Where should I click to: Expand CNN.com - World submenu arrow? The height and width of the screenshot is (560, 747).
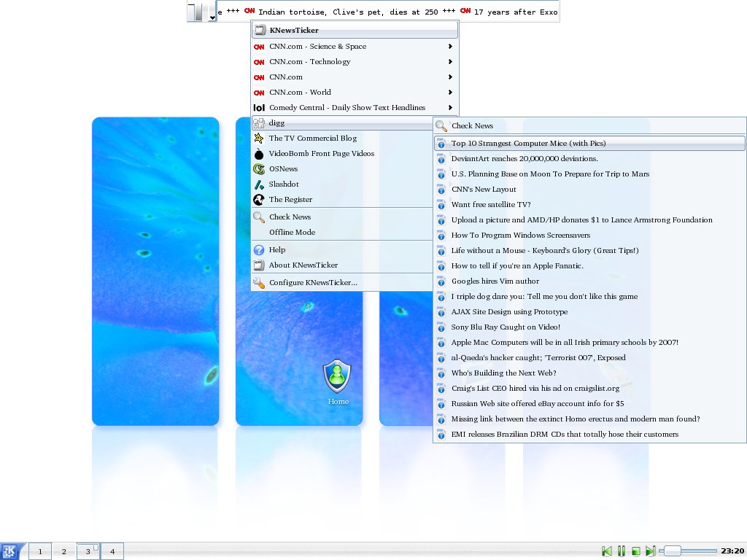point(450,92)
